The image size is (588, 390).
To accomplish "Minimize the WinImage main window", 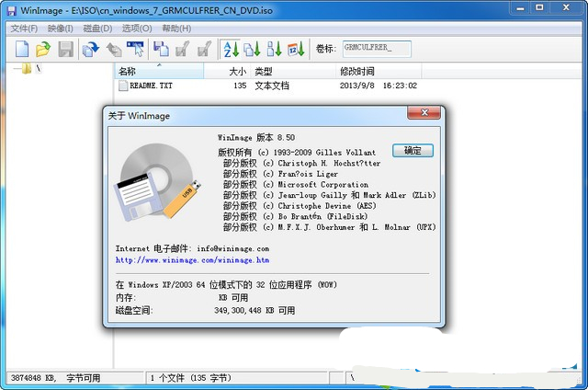I will pos(520,7).
